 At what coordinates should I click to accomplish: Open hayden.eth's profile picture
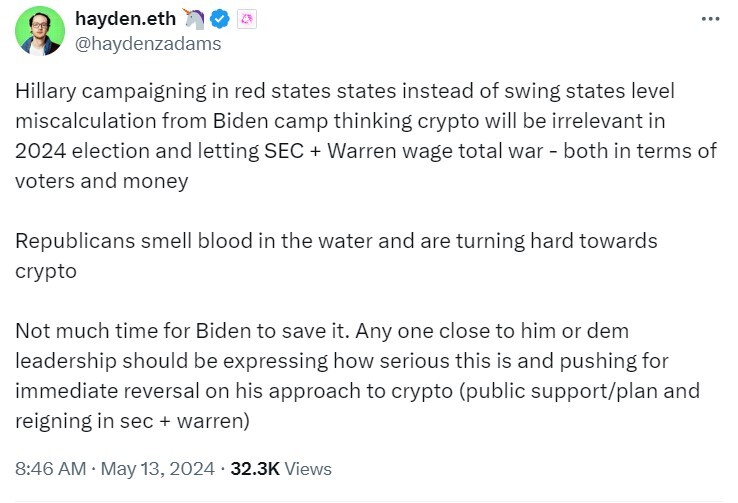click(40, 31)
